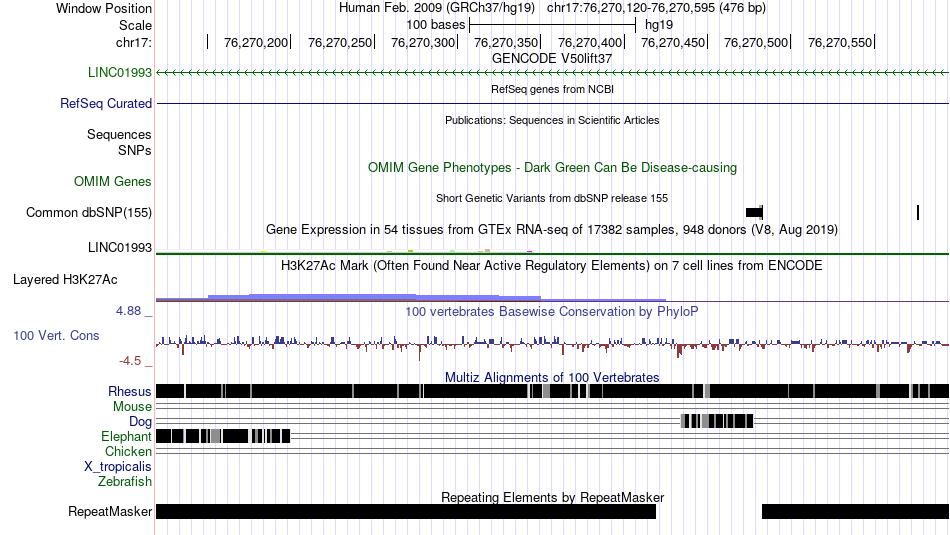
Task: Click the Common dbSNP(155) track label
Action: pos(89,213)
